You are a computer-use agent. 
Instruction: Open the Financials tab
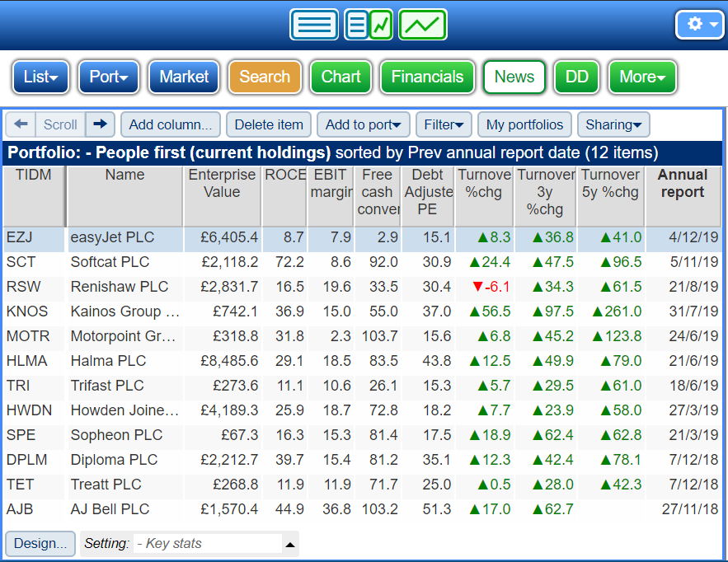[x=427, y=77]
